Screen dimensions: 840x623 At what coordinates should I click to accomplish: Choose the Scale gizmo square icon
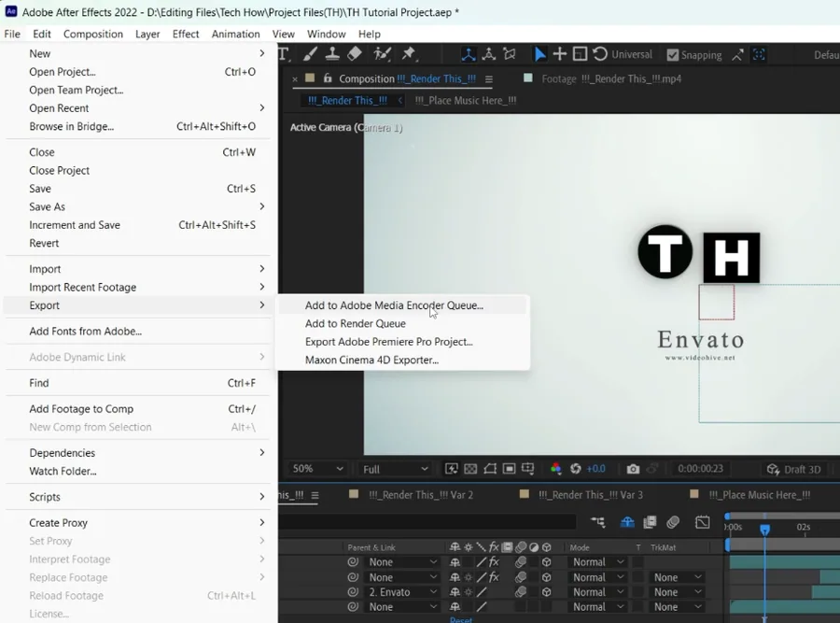(x=580, y=54)
